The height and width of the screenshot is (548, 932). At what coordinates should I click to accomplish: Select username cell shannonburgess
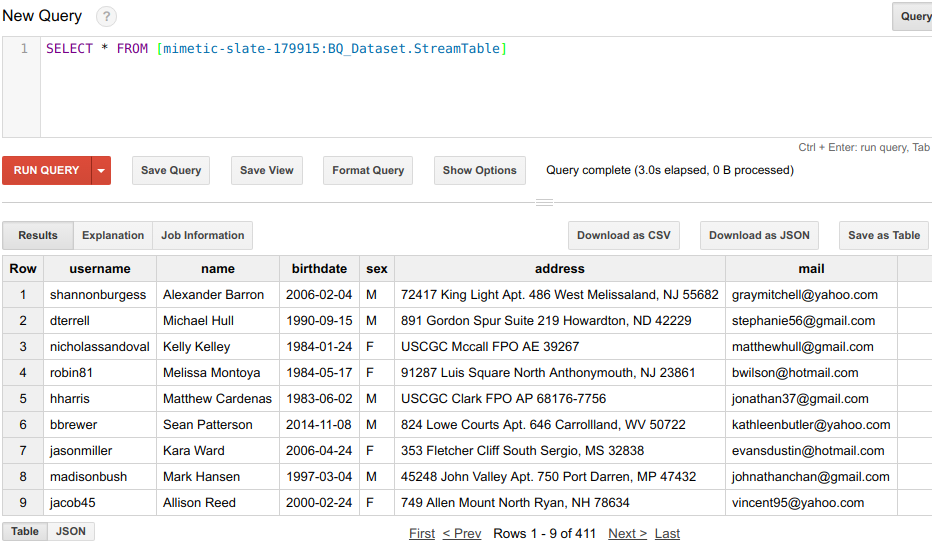click(98, 295)
